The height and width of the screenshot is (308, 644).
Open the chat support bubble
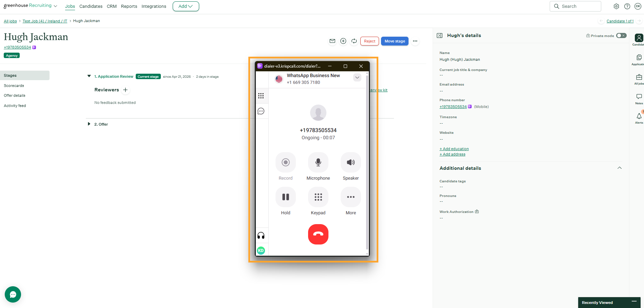pyautogui.click(x=13, y=294)
